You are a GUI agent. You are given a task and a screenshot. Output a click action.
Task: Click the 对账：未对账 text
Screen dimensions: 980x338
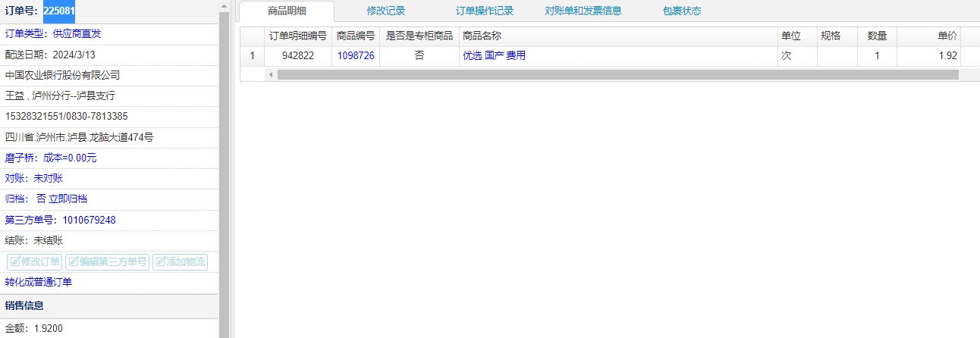[34, 178]
